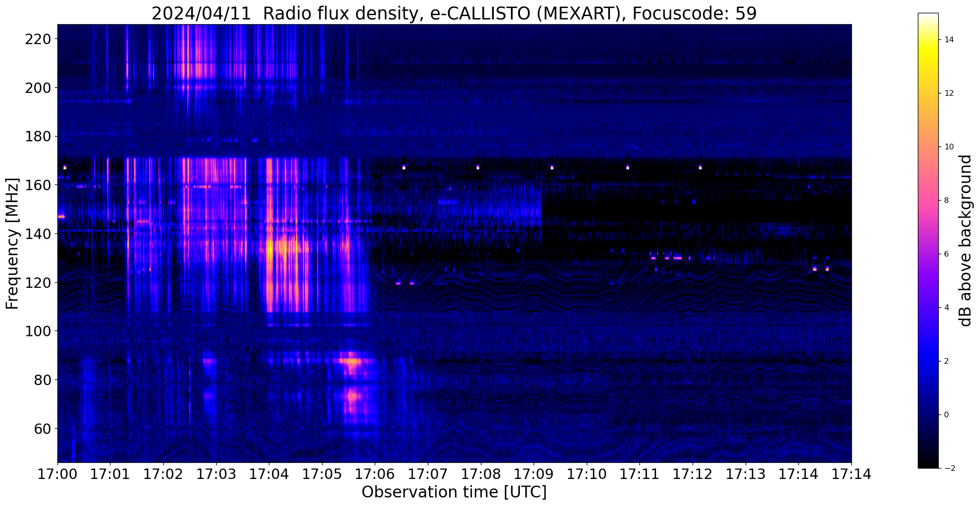The width and height of the screenshot is (980, 506).
Task: Select the 17:05 time tick label
Action: point(322,475)
